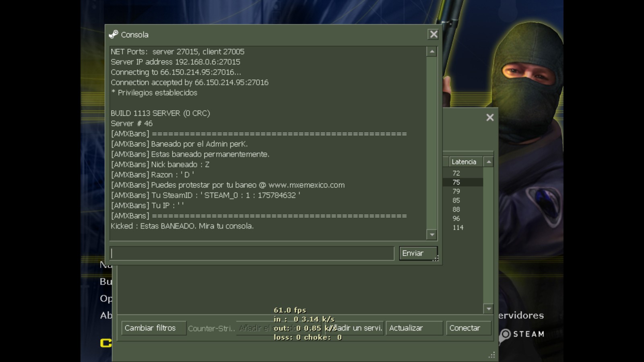The image size is (644, 362).
Task: Select the server row with latency 79
Action: coord(463,191)
